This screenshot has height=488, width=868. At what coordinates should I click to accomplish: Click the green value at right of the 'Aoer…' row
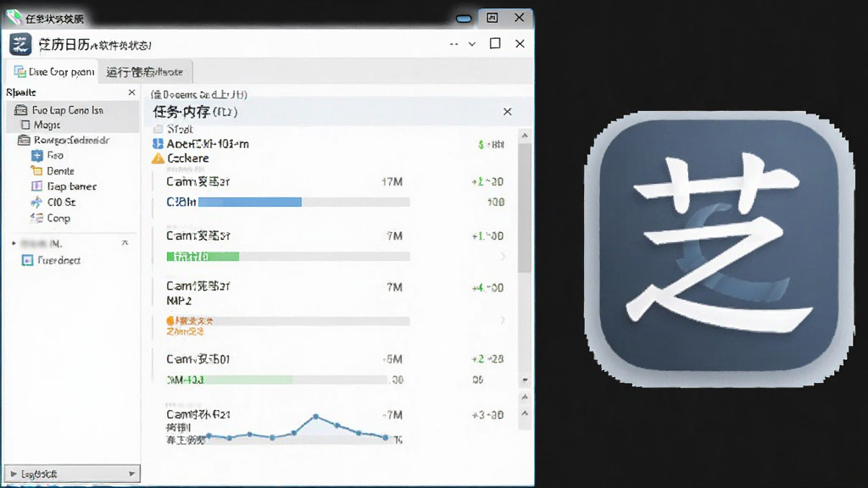491,144
